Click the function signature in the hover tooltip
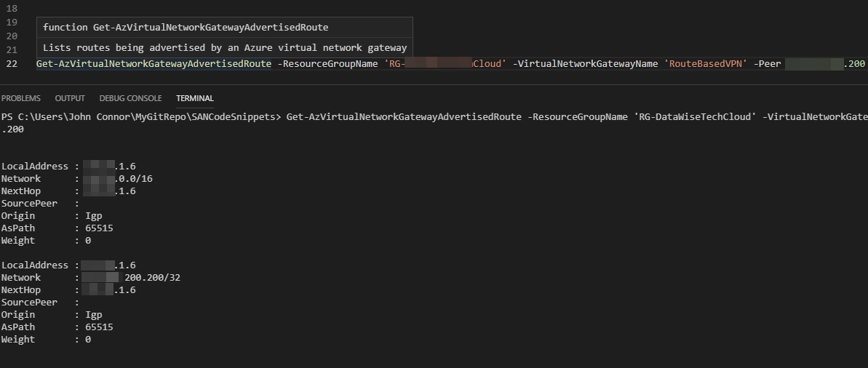 coord(186,28)
